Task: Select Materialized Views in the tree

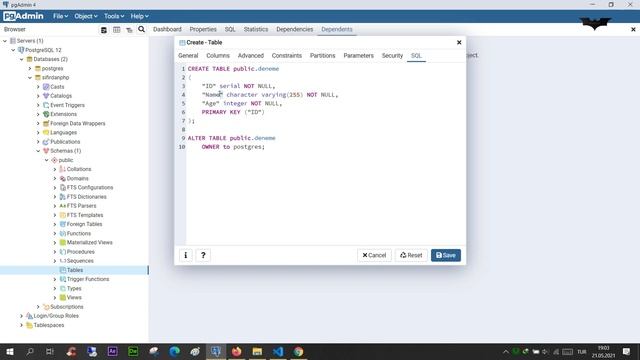Action: pos(89,242)
